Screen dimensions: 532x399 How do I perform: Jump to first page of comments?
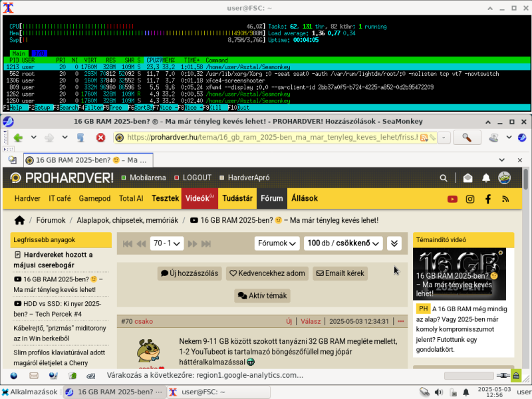(x=128, y=243)
